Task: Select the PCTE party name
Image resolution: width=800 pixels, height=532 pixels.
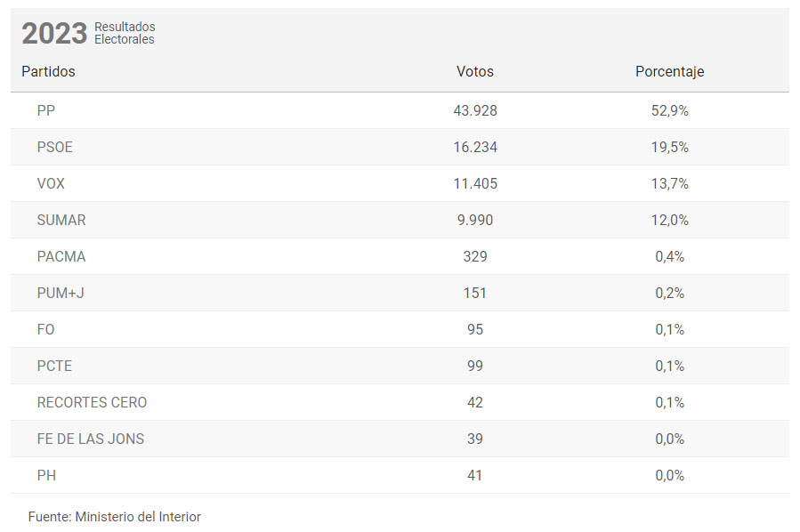Action: coord(54,367)
